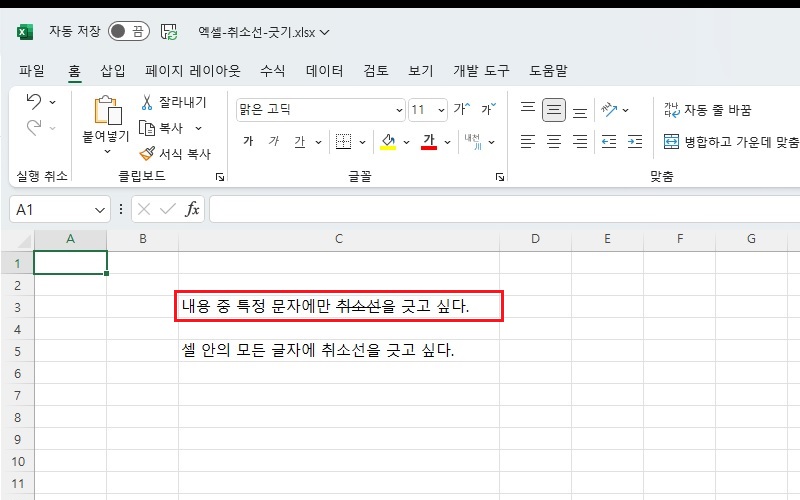The width and height of the screenshot is (800, 500).
Task: Open the 보기 tab
Action: tap(421, 70)
